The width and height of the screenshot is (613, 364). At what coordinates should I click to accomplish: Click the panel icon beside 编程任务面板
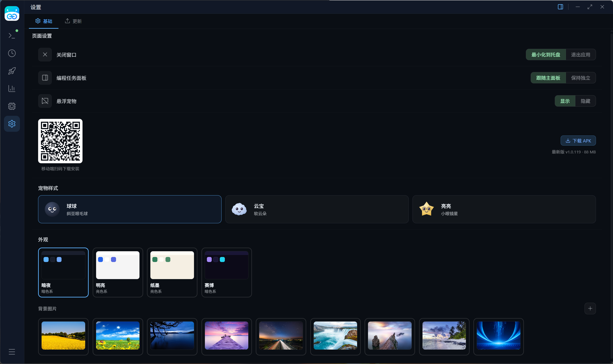pyautogui.click(x=45, y=78)
